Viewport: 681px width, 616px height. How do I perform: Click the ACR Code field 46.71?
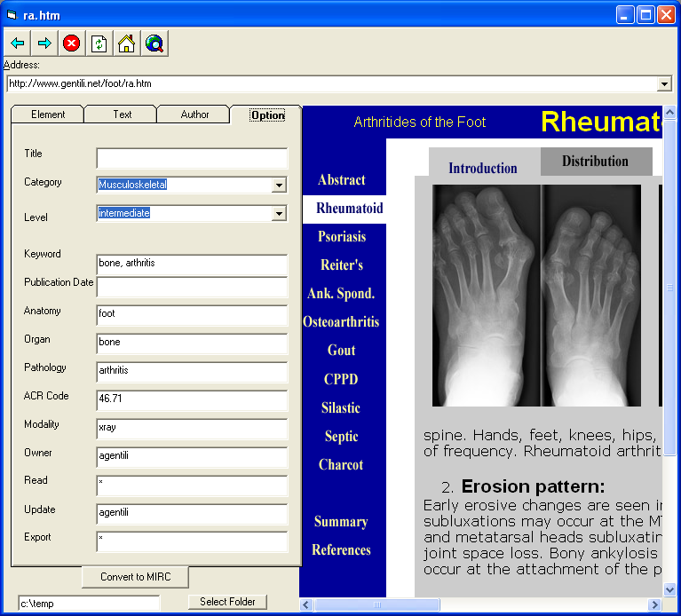pyautogui.click(x=192, y=400)
